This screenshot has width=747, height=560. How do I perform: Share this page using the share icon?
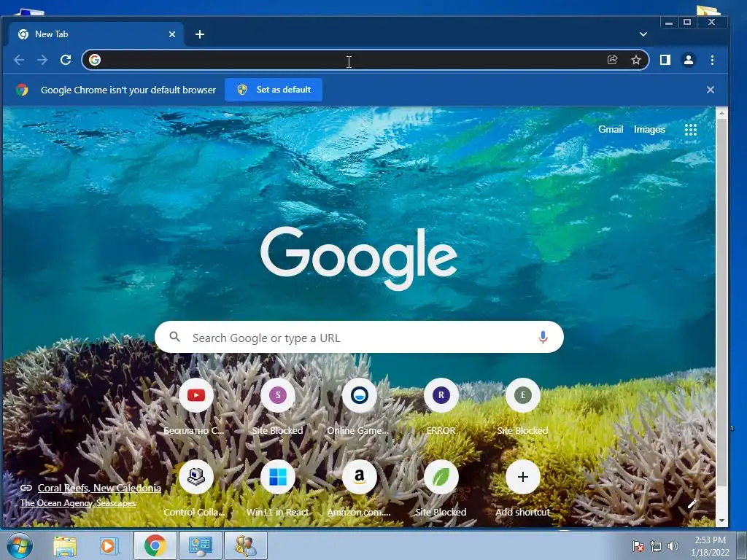point(613,60)
